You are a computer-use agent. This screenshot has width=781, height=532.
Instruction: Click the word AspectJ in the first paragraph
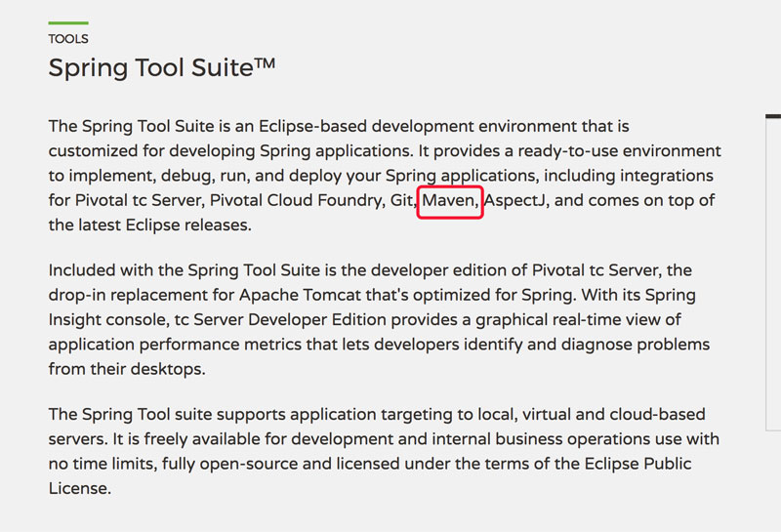[x=517, y=201]
